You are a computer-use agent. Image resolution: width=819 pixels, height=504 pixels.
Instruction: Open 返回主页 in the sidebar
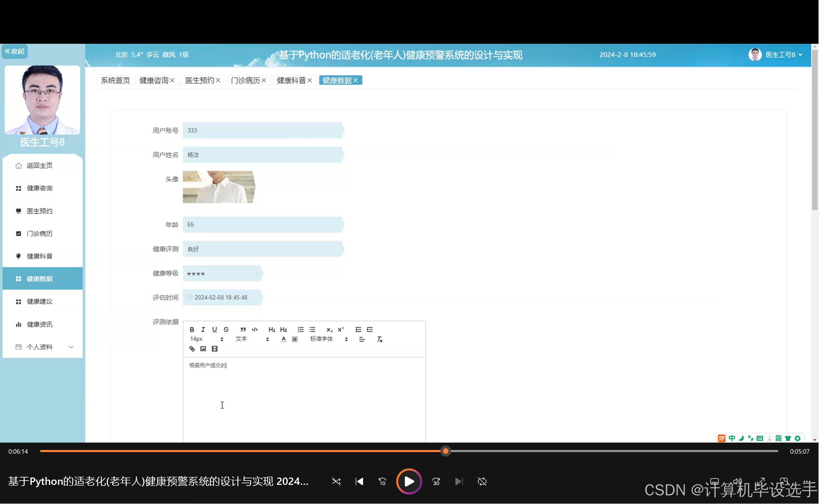pos(42,166)
